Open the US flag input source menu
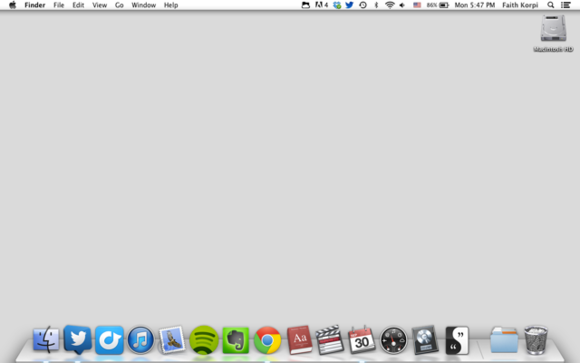Screen dimensions: 580x363 [x=417, y=5]
